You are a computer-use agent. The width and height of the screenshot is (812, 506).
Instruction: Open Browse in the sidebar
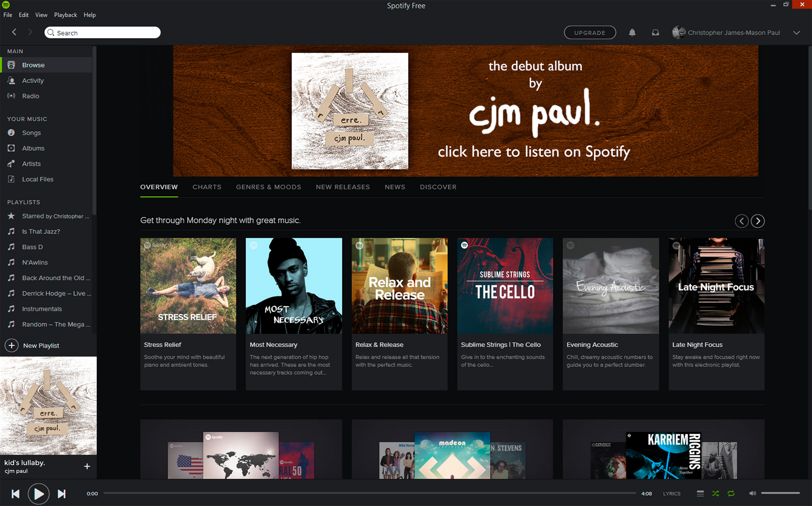(x=46, y=65)
